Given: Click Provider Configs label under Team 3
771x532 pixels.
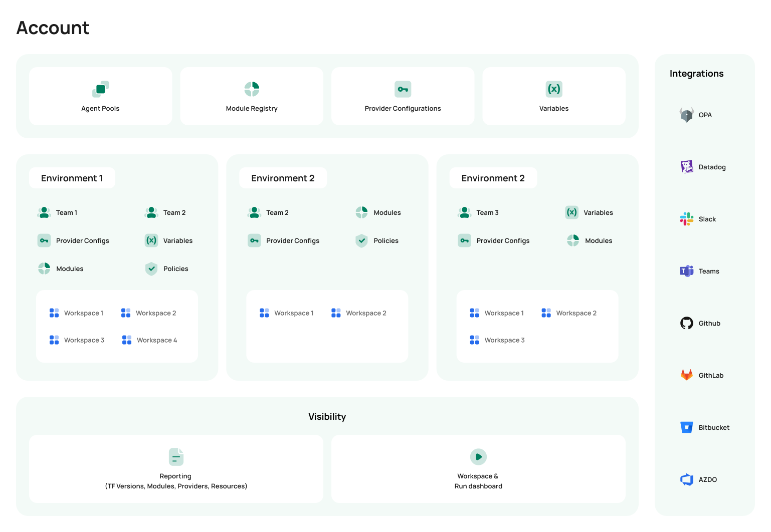Looking at the screenshot, I should point(503,240).
